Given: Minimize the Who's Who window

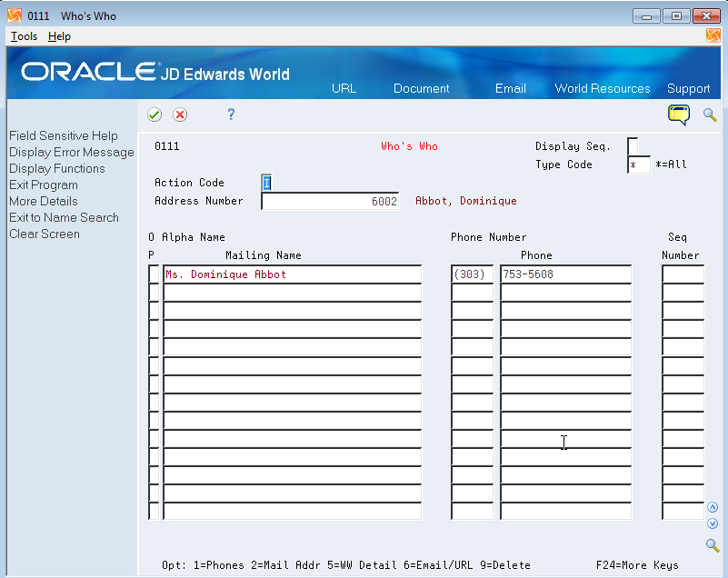Looking at the screenshot, I should tap(646, 16).
